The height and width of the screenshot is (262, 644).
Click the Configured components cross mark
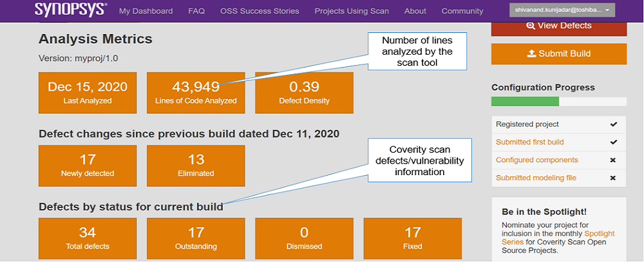point(613,160)
